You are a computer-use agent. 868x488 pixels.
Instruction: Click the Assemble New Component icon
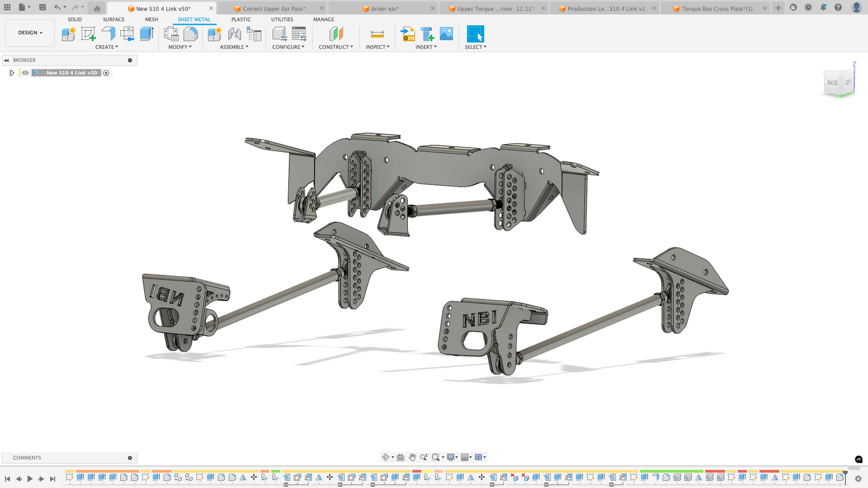click(x=214, y=34)
